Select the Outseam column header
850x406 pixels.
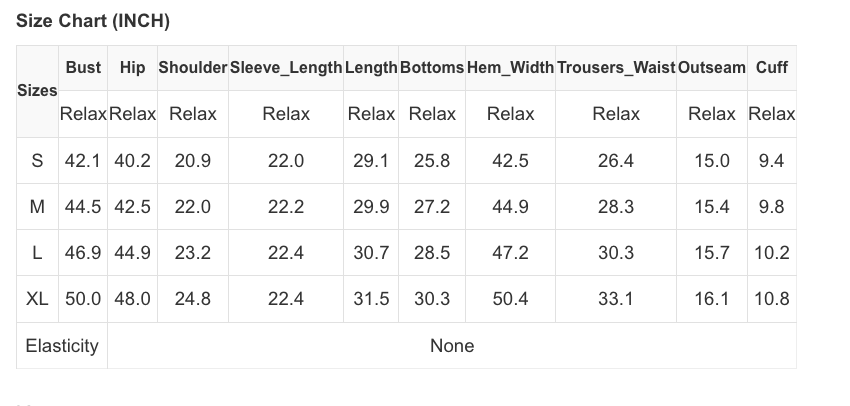(x=712, y=68)
